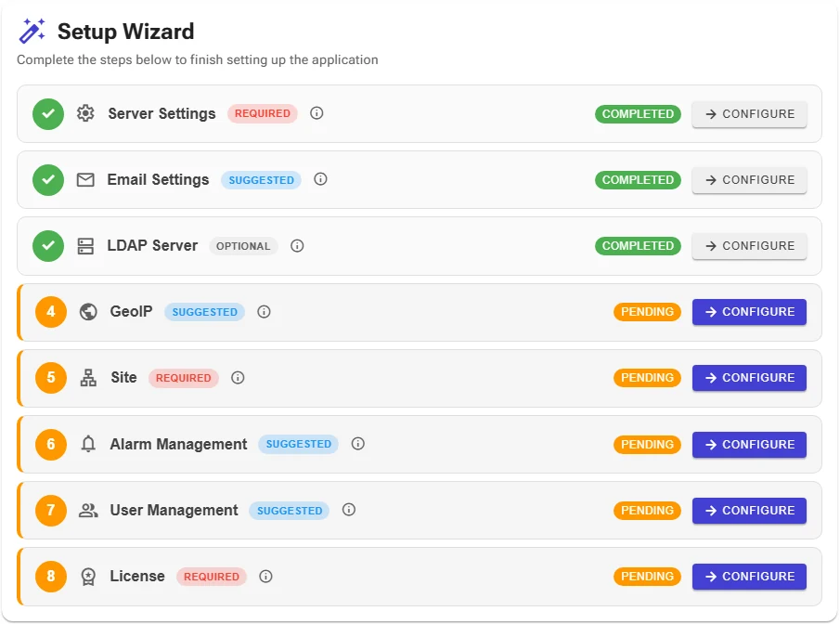This screenshot has width=840, height=624.
Task: Click the Email Settings label
Action: 158,179
